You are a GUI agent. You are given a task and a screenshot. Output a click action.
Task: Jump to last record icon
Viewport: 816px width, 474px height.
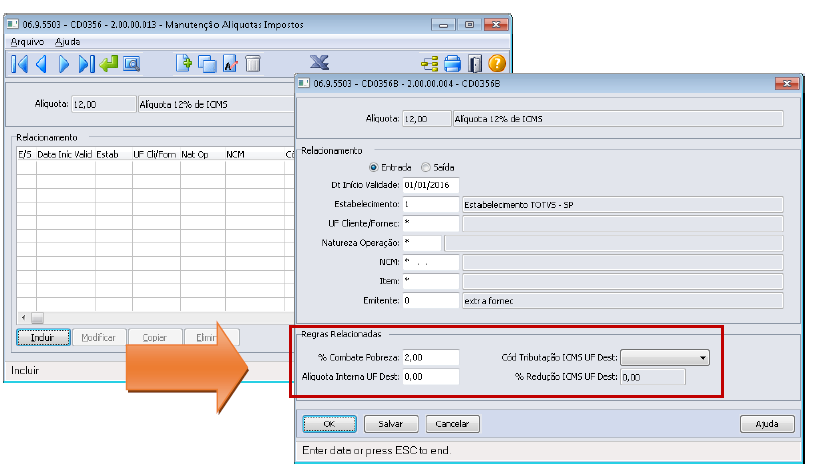tap(86, 64)
